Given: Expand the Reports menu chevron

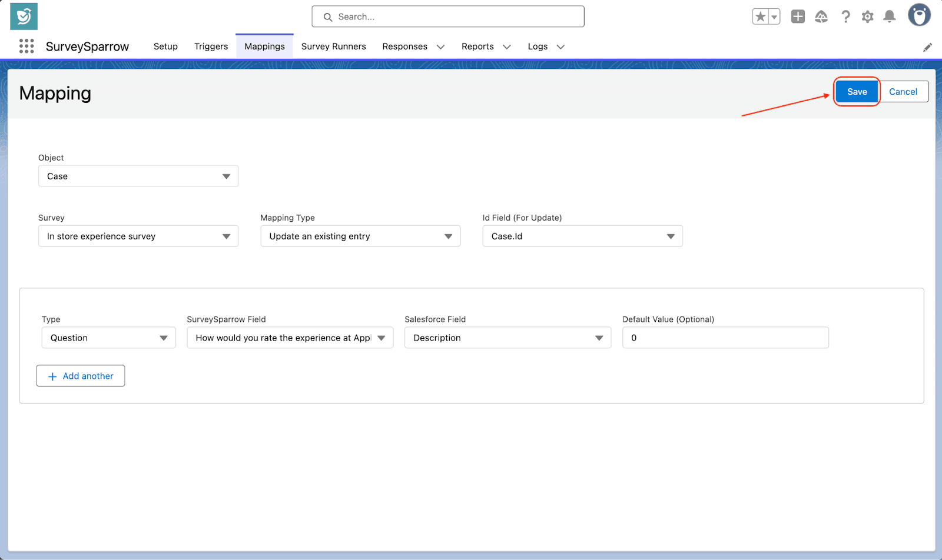Looking at the screenshot, I should (x=506, y=47).
